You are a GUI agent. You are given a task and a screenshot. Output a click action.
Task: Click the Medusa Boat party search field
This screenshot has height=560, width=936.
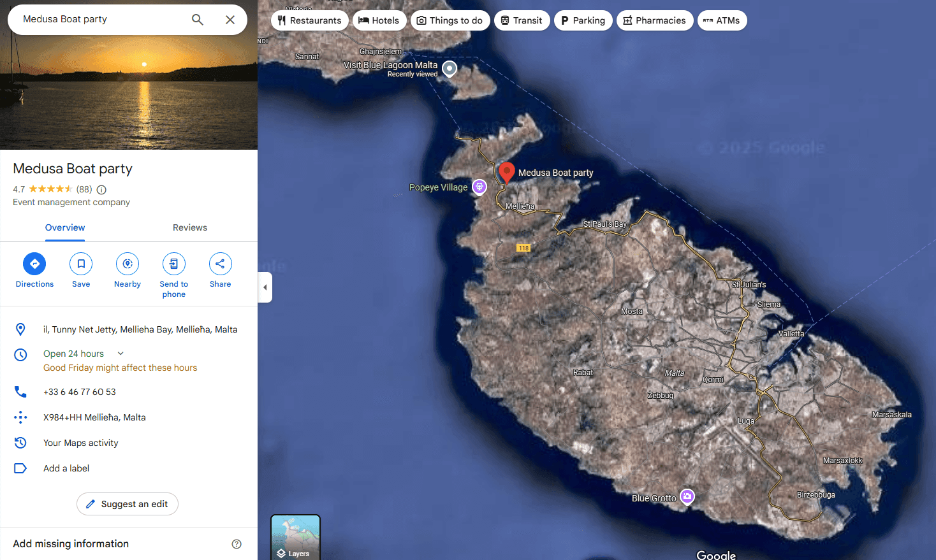pyautogui.click(x=102, y=19)
